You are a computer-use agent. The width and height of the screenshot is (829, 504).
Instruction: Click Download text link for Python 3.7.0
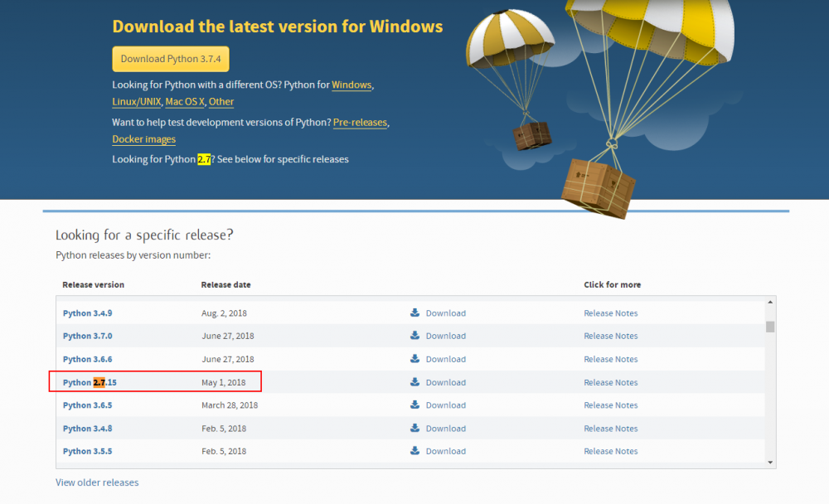point(446,336)
